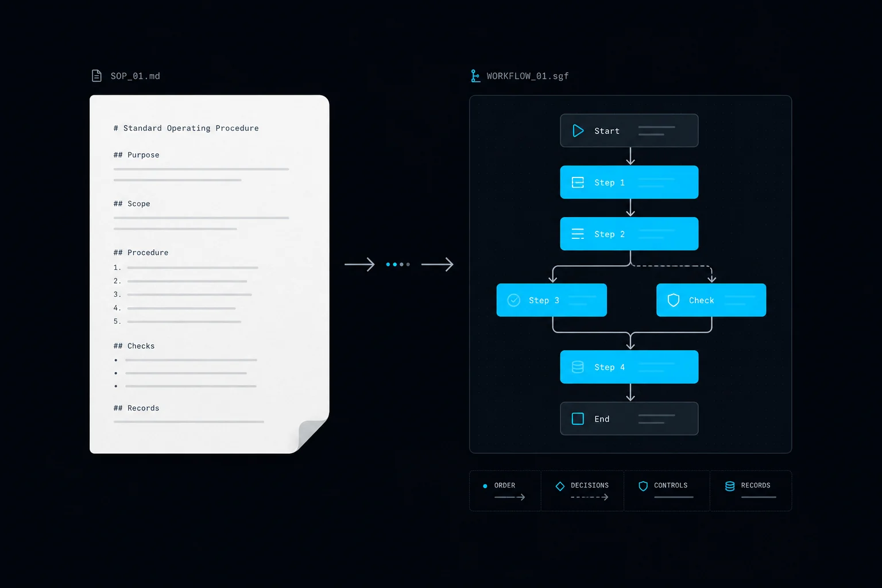Click the blue progress dots between arrows
The image size is (882, 588).
pyautogui.click(x=398, y=264)
